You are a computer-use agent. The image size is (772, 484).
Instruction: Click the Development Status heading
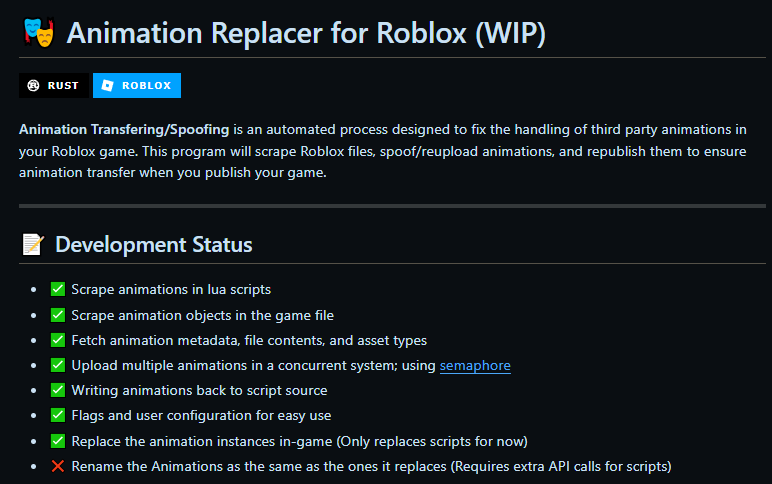pos(153,245)
